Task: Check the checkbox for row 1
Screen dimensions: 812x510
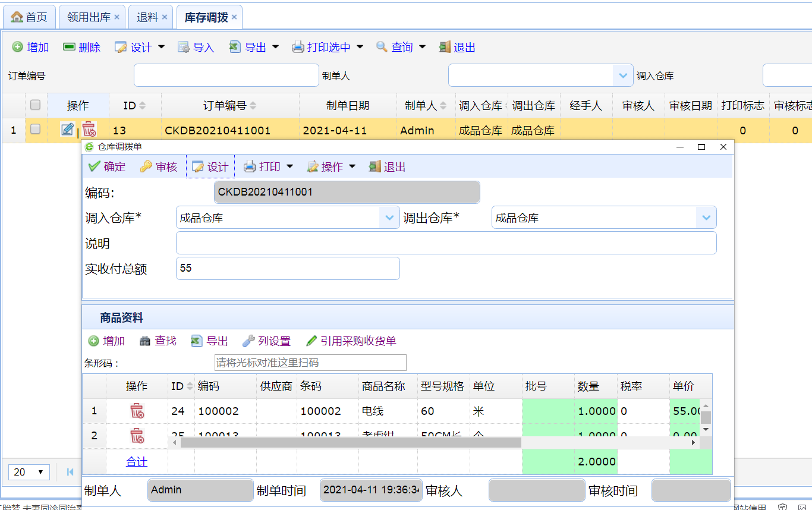Action: click(35, 128)
